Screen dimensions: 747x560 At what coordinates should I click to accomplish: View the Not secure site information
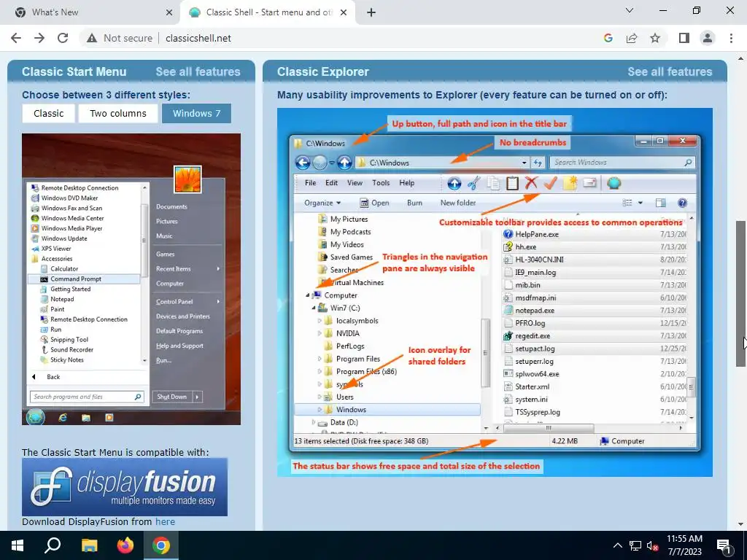tap(120, 38)
